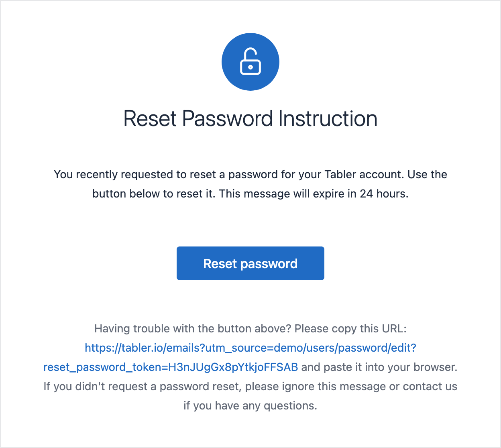This screenshot has height=448, width=501.
Task: Open the tabler.io password reset URL
Action: [250, 348]
